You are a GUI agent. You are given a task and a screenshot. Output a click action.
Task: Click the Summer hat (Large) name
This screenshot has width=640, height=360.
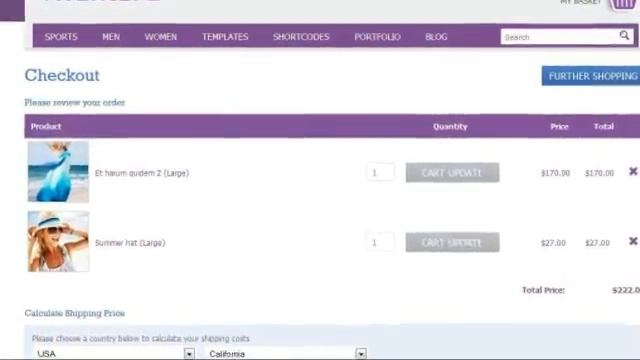point(130,243)
